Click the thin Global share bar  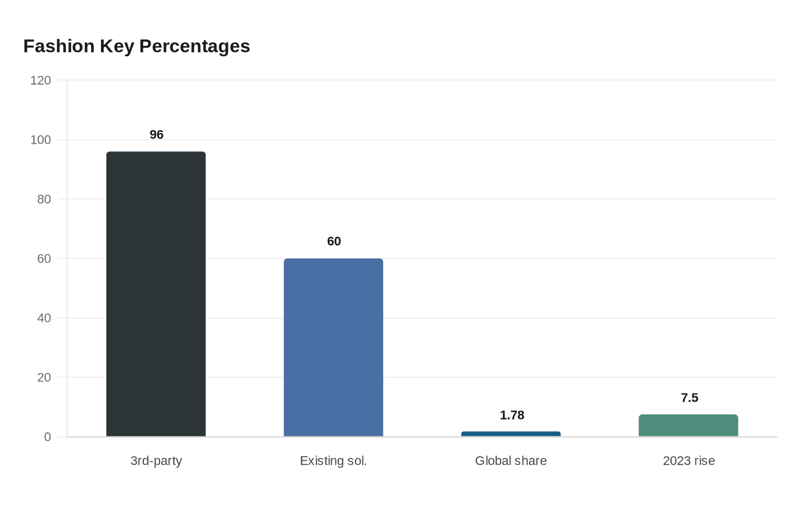[x=511, y=434]
